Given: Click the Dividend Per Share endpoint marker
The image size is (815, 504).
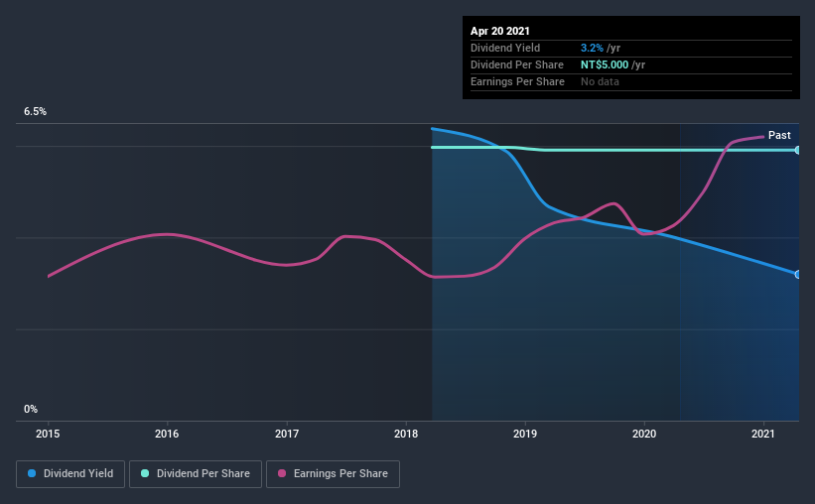Looking at the screenshot, I should (x=798, y=150).
